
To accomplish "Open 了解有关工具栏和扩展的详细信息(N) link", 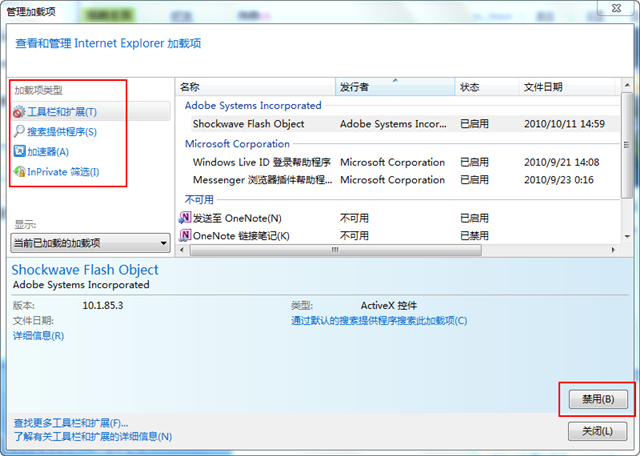I will (93, 436).
